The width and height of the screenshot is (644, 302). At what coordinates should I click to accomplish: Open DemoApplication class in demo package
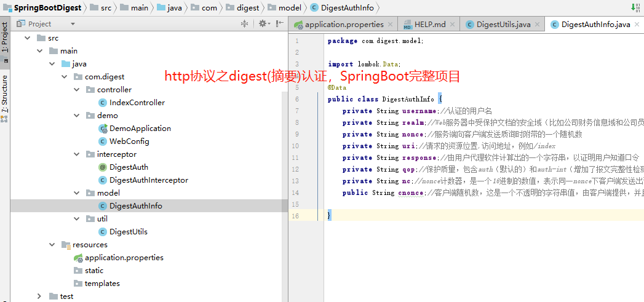click(140, 128)
